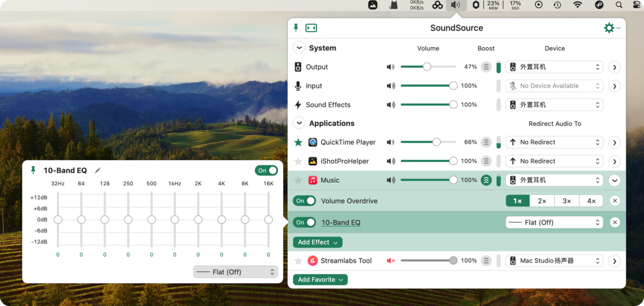Open Music redirect device dropdown
Screen dimensions: 644x306
point(554,180)
